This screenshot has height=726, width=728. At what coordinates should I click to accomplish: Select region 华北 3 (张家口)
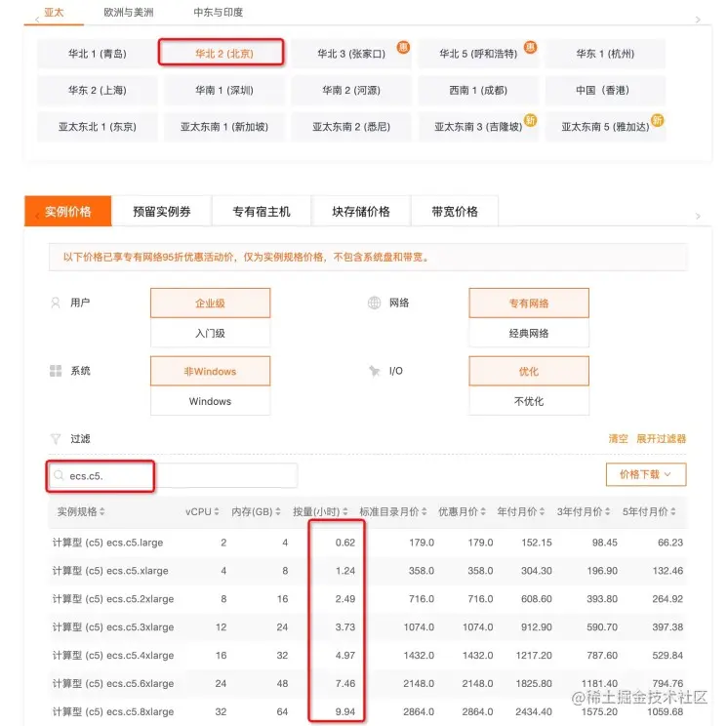351,54
